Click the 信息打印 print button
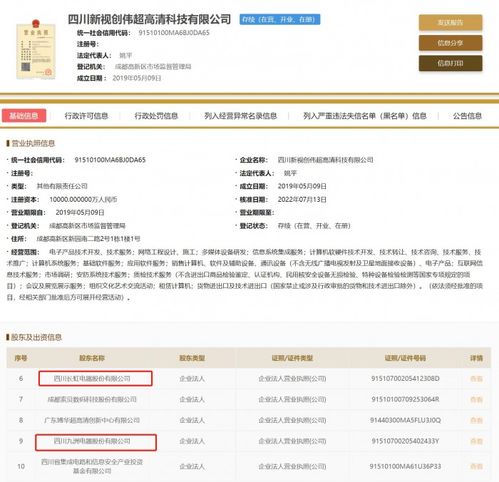This screenshot has width=499, height=482. click(450, 63)
